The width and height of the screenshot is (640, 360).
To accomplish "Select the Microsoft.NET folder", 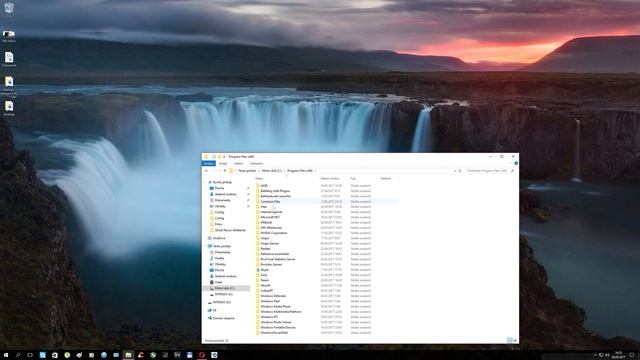I will click(x=270, y=218).
